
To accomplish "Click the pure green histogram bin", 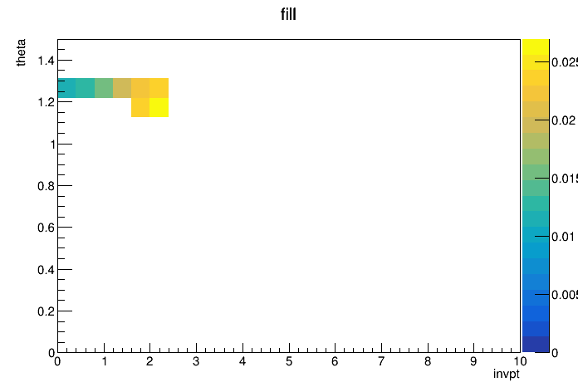I will (104, 88).
